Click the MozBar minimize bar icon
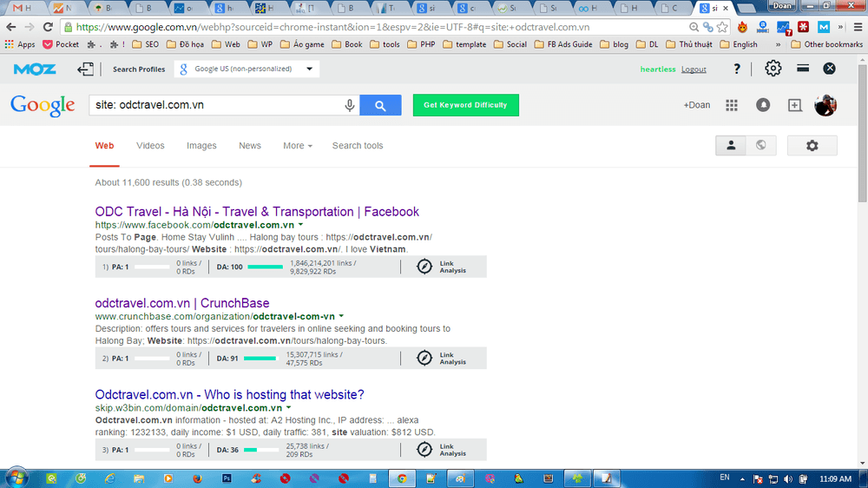Image resolution: width=868 pixels, height=488 pixels. click(x=803, y=68)
